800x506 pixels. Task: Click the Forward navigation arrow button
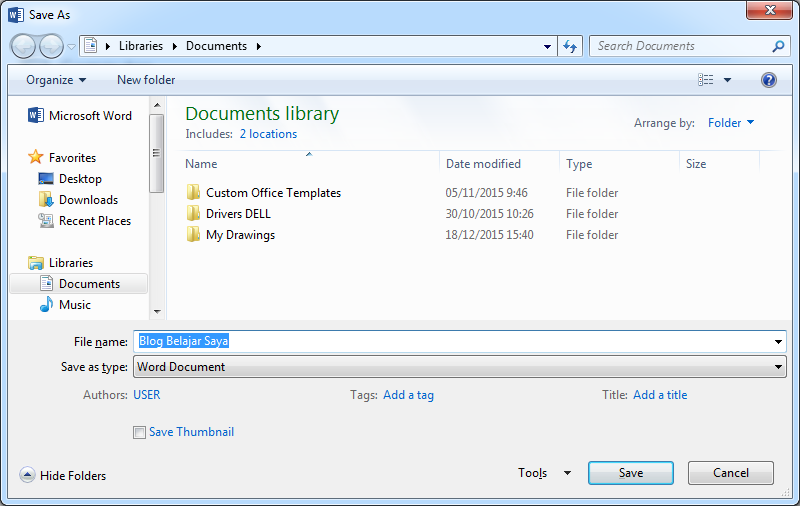click(x=51, y=47)
